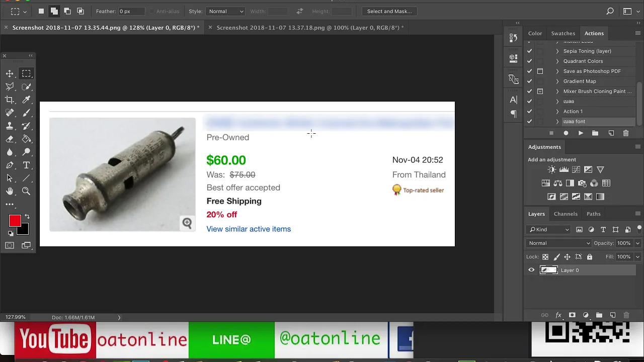Open the Edit Toolbar three-dots menu
This screenshot has height=362, width=644.
point(10,204)
